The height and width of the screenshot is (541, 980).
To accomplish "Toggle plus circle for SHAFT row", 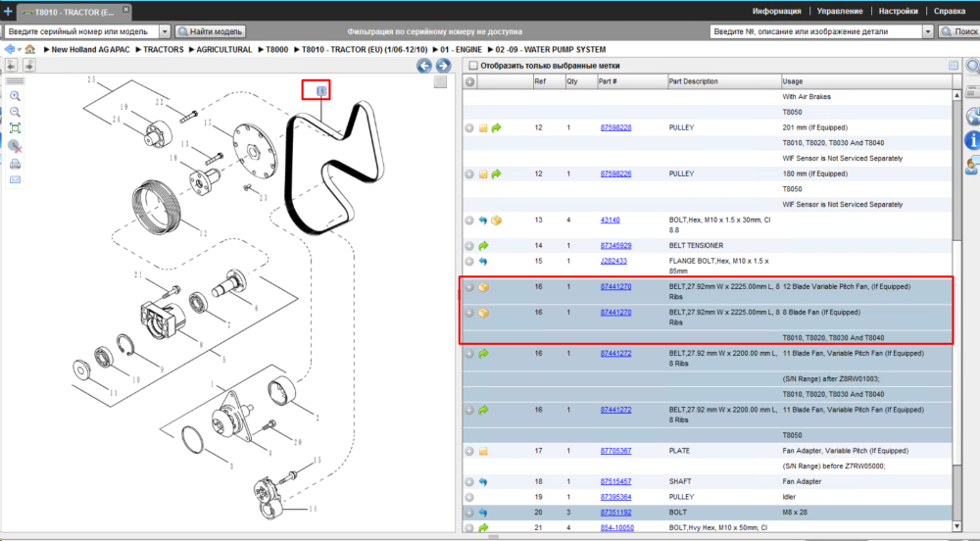I will click(469, 482).
